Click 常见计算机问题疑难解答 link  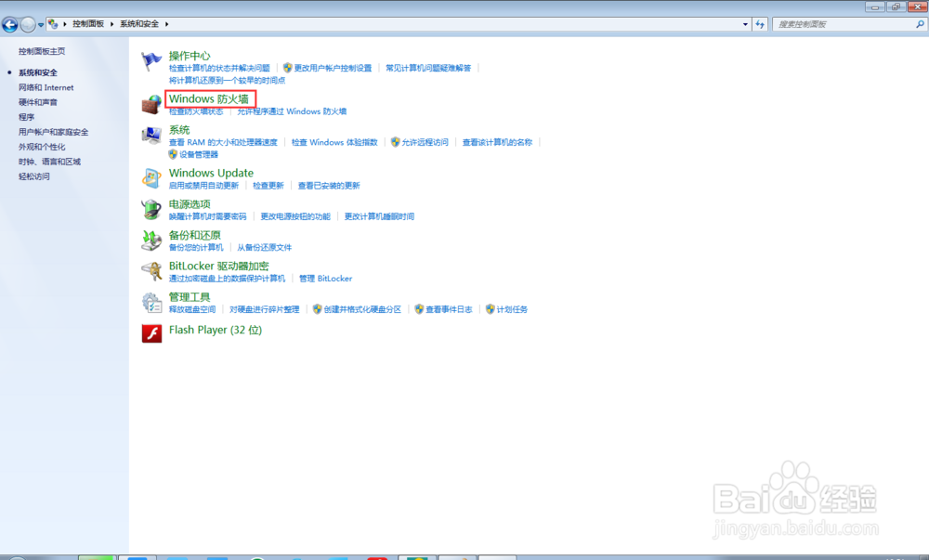[x=428, y=68]
